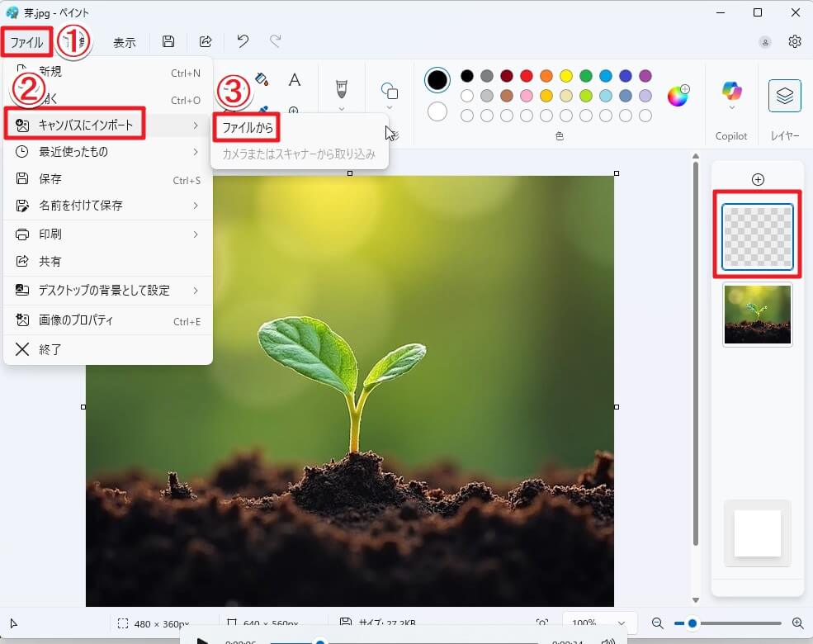The height and width of the screenshot is (644, 813).
Task: Click 共有 in the file menu
Action: click(108, 262)
